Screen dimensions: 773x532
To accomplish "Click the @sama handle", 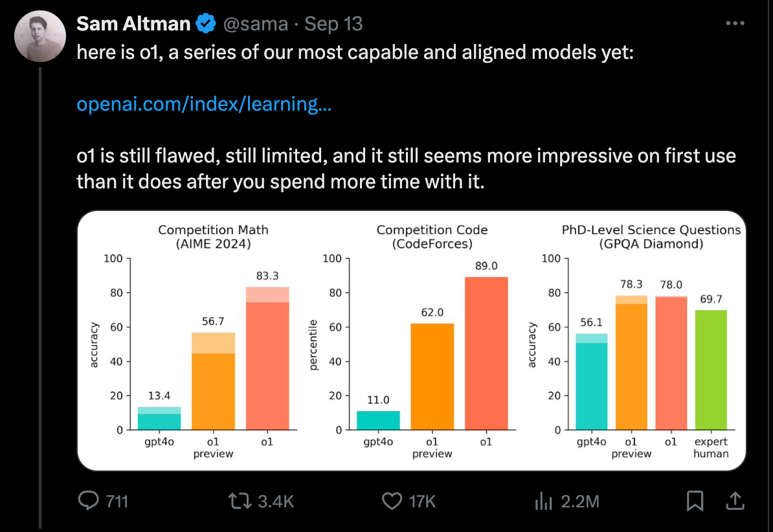I will click(256, 25).
